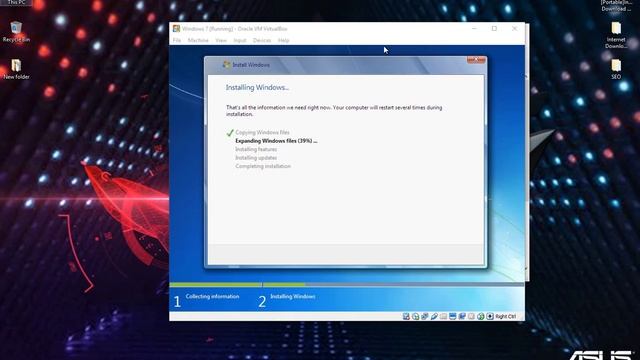
Task: Open the Devices menu
Action: click(262, 40)
